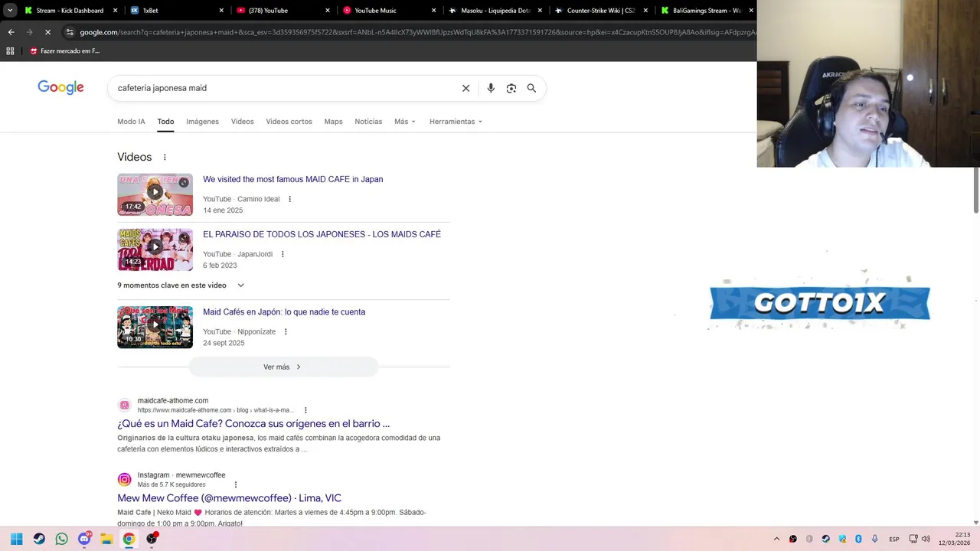980x551 pixels.
Task: Click the Ver más videos button
Action: pos(283,367)
